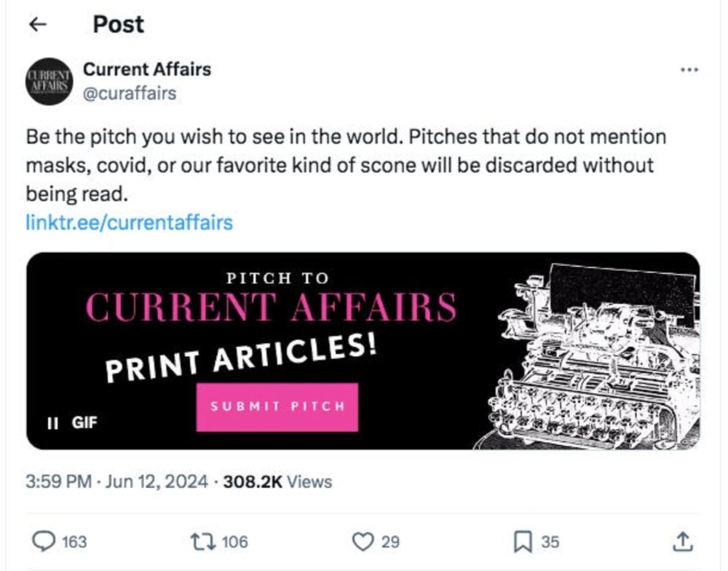728x571 pixels.
Task: Click the 106 reposts count
Action: click(234, 542)
